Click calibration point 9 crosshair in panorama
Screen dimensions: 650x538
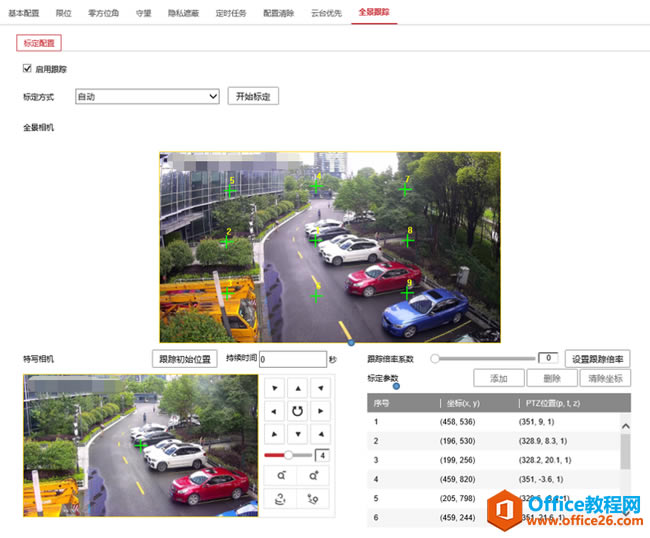[407, 293]
